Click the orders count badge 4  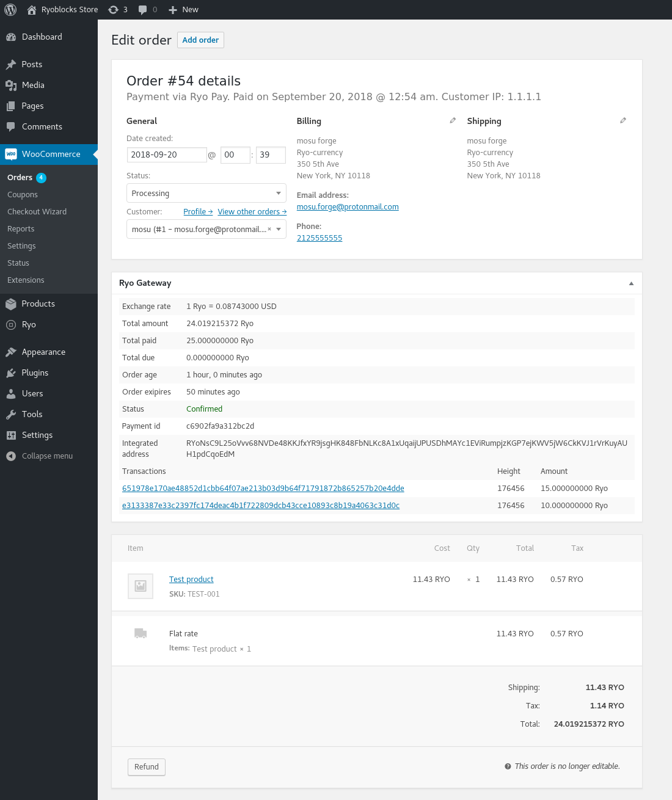(x=41, y=178)
